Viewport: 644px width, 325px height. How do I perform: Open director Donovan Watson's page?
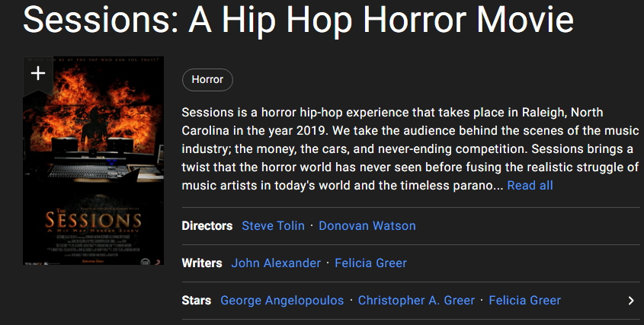(367, 226)
